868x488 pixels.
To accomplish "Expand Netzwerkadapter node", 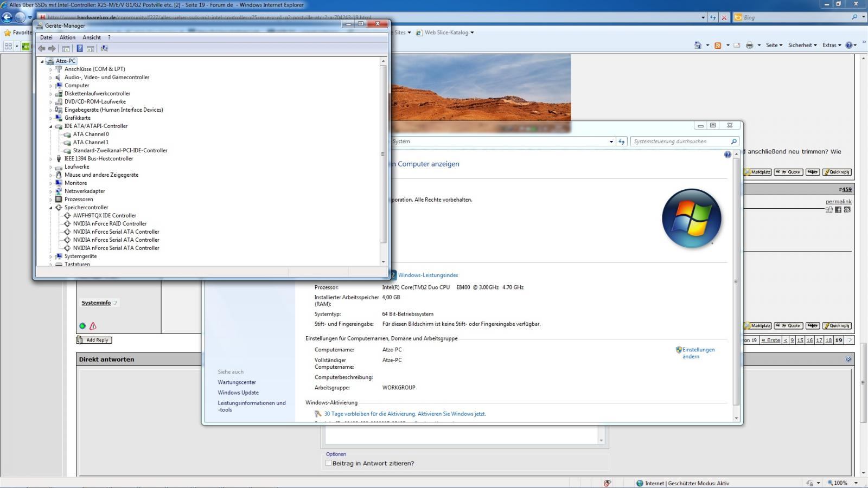I will (51, 191).
